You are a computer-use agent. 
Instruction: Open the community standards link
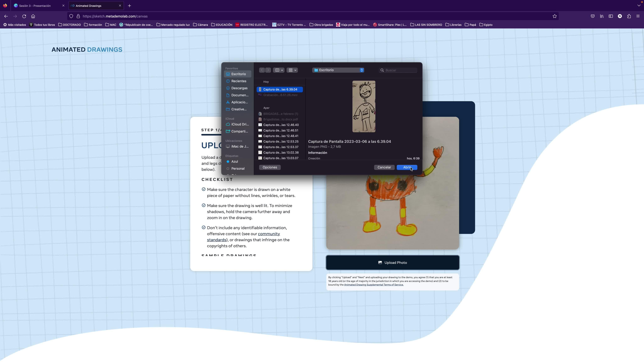point(269,234)
